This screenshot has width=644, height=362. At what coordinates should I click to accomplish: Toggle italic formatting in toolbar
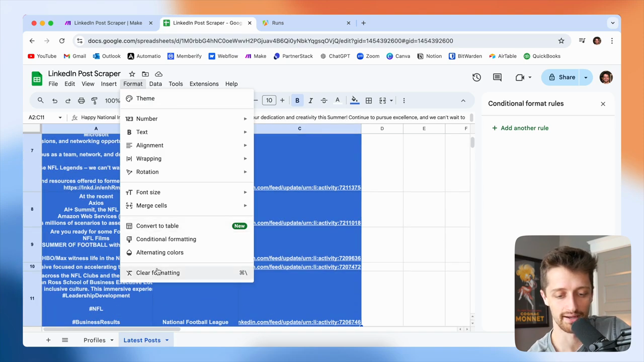coord(310,101)
